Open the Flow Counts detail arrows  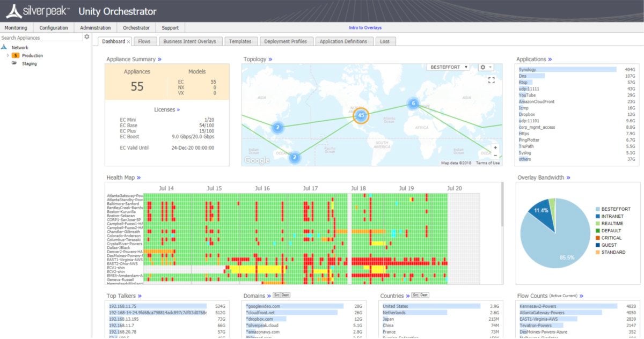click(581, 296)
